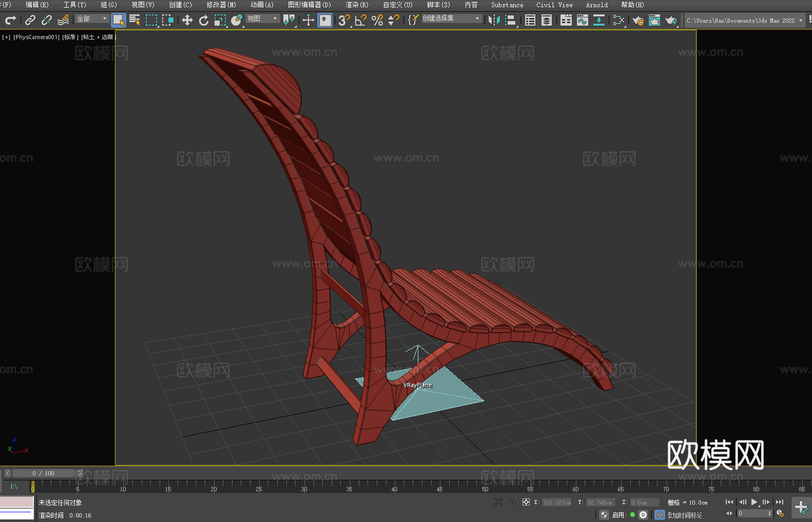Click Render Production teapot icon
This screenshot has height=522, width=812.
coord(671,21)
